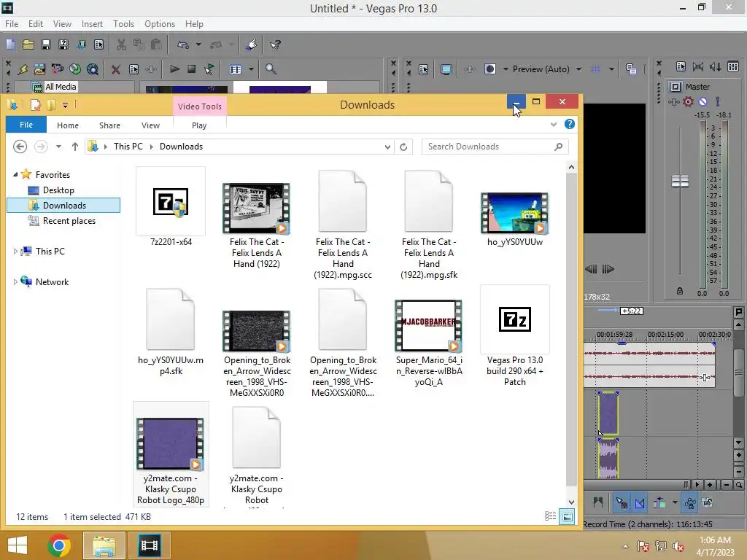Open project Properties icon in main toolbar
747x560 pixels.
pos(98,44)
